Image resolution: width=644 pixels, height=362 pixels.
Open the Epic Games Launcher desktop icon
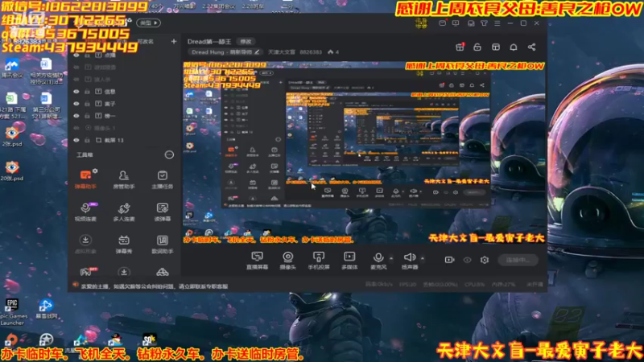[x=12, y=311]
